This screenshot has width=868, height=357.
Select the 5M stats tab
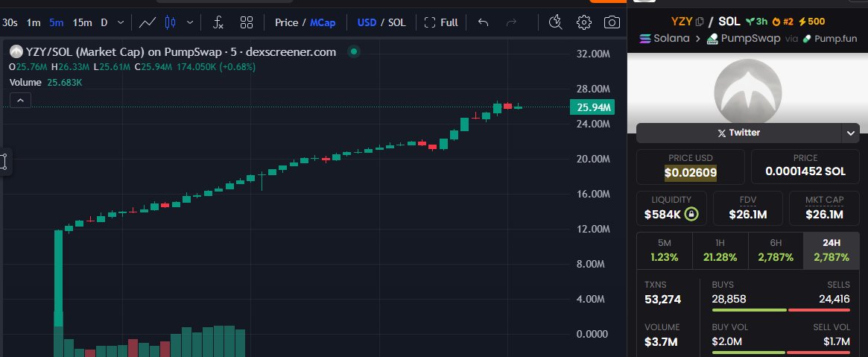665,250
